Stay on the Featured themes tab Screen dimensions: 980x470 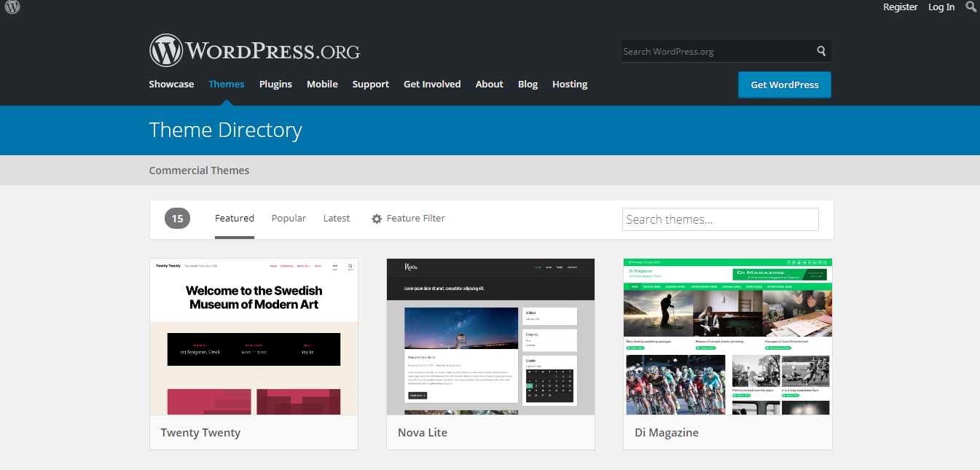234,218
